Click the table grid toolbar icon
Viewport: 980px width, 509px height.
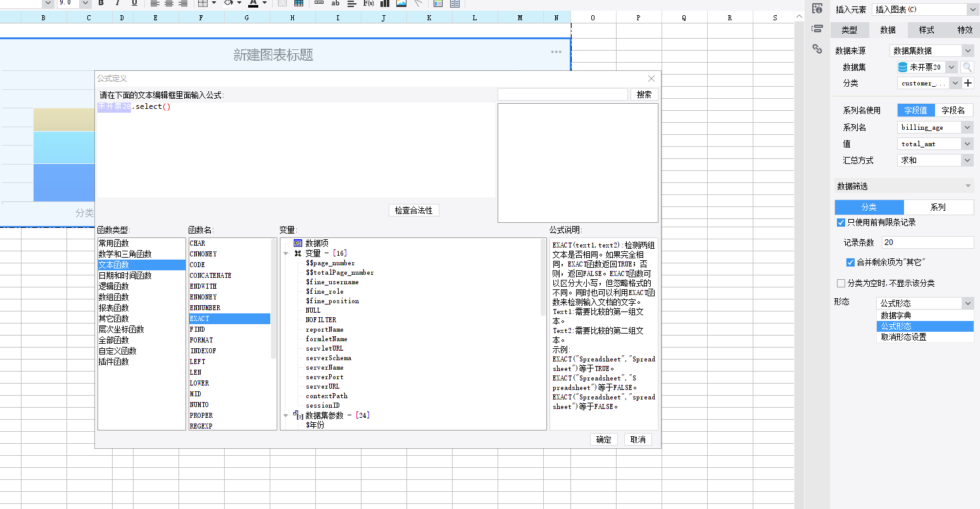299,3
